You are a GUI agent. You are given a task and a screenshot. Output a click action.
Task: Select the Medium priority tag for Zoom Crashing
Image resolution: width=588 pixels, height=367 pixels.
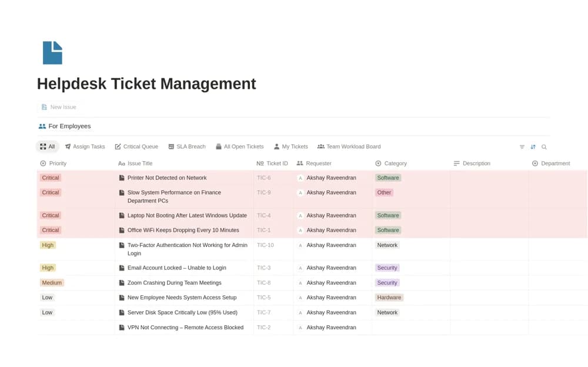coord(52,283)
